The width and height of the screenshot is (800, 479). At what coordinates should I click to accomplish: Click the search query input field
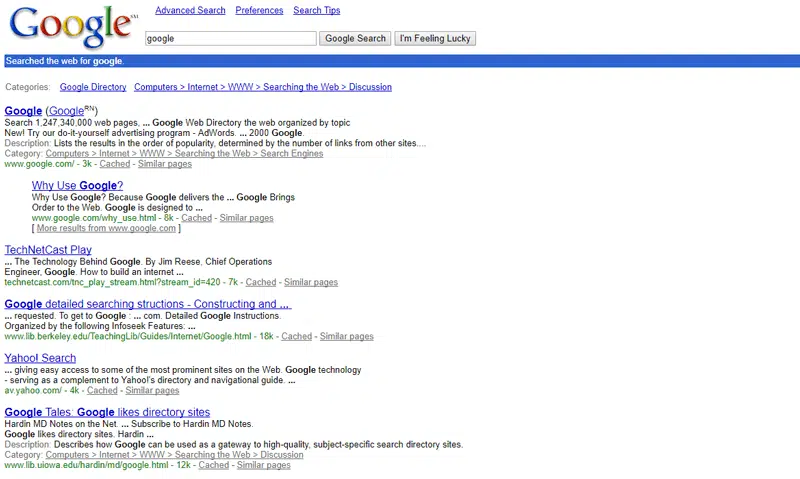(x=230, y=39)
